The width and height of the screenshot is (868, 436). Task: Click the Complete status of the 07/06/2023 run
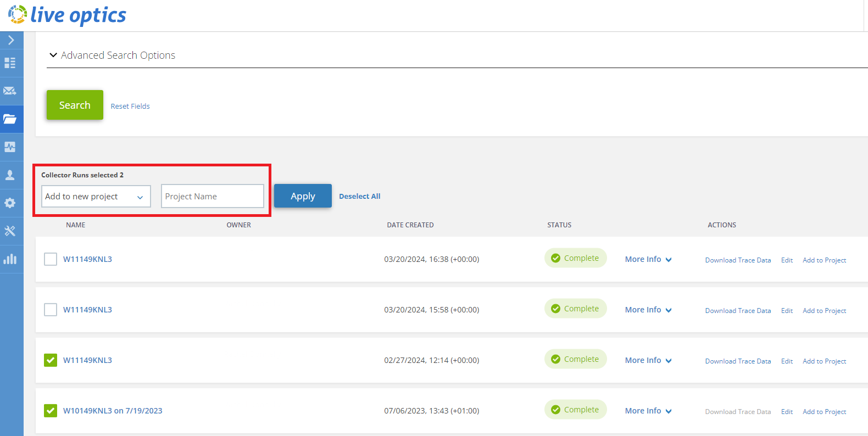576,410
